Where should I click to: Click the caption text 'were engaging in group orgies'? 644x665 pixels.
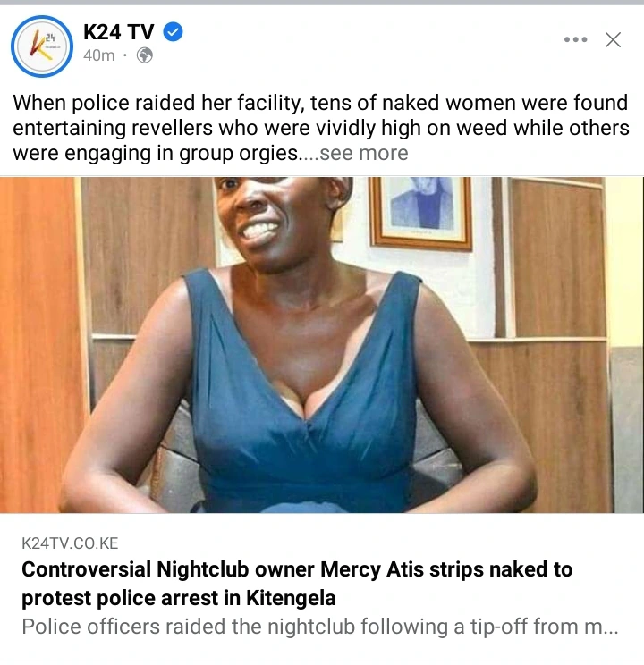click(156, 153)
